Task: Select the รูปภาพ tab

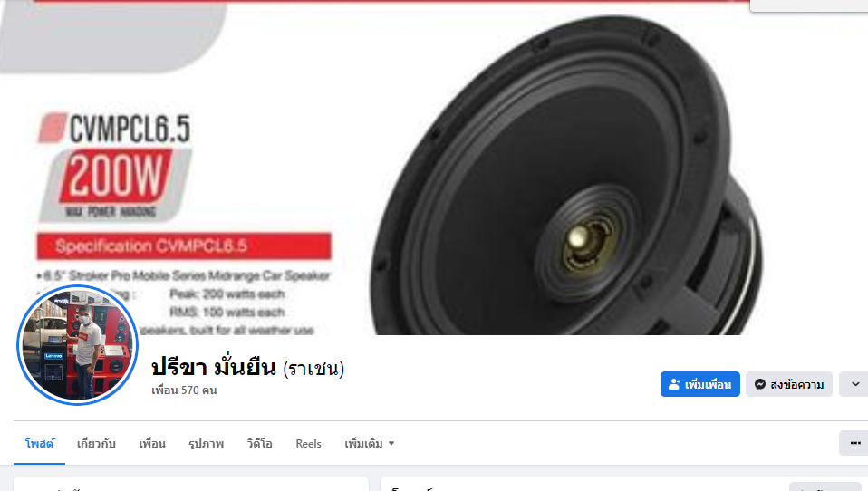Action: [x=206, y=443]
